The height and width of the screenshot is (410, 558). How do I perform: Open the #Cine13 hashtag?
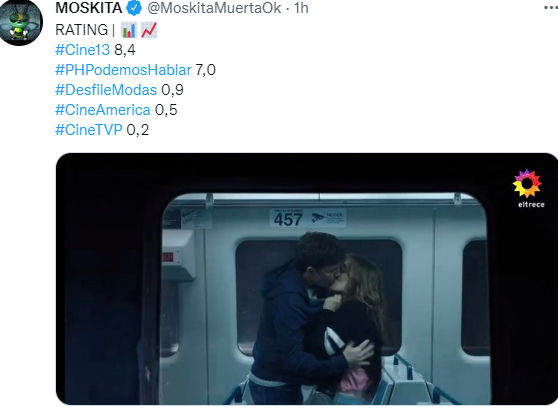[83, 50]
